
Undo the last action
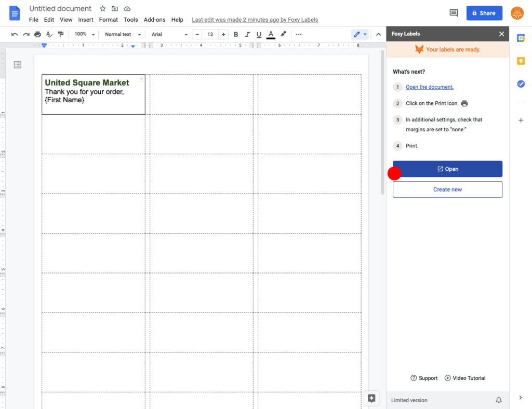coord(14,34)
